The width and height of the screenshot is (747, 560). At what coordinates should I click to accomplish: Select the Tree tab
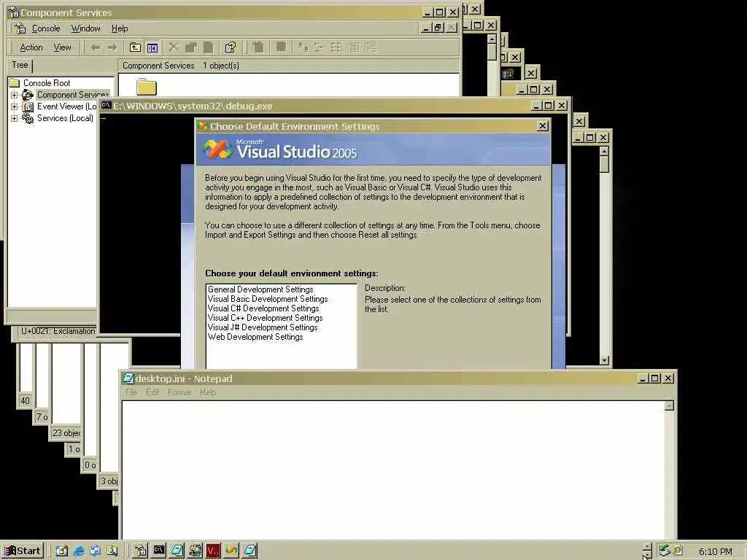(x=20, y=65)
